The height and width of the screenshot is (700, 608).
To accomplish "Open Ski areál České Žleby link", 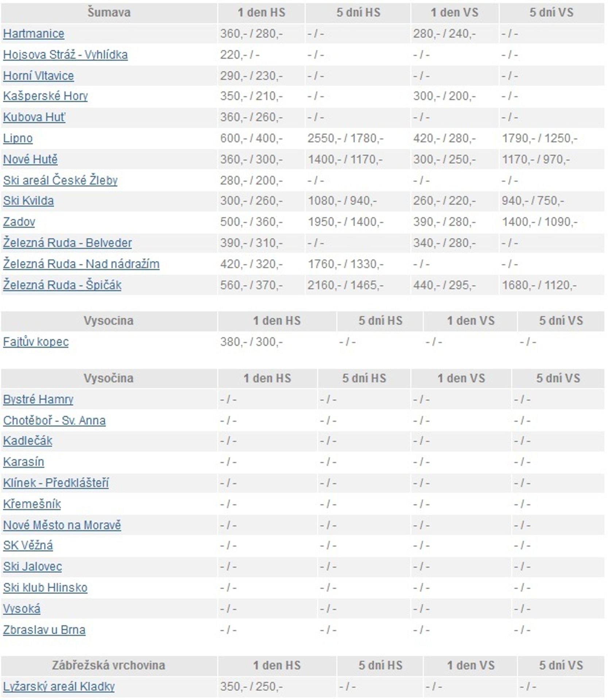I will (x=60, y=180).
